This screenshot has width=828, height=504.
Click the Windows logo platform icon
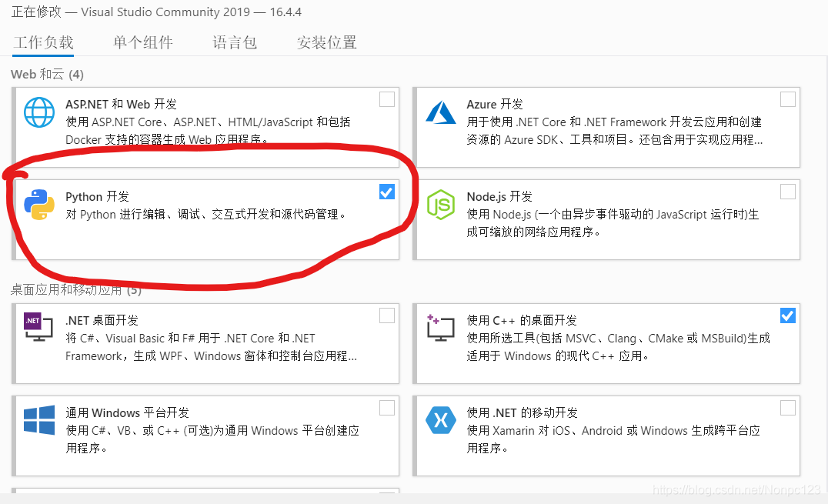(x=39, y=420)
